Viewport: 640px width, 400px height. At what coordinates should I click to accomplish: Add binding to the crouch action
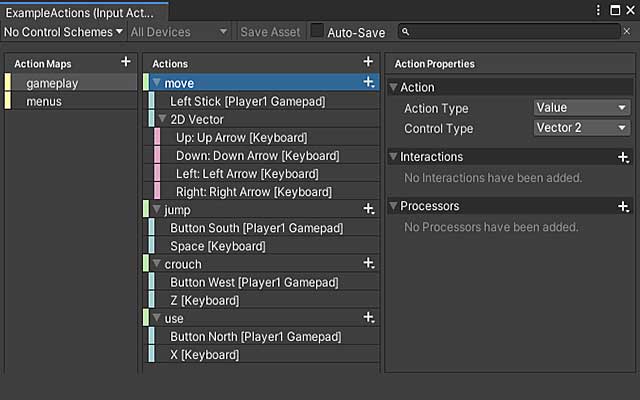point(369,263)
